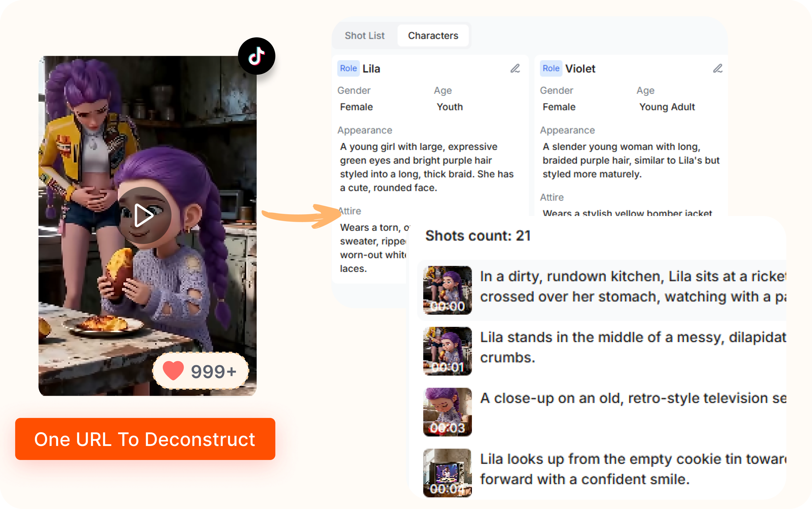
Task: Open the 00:00 shot thumbnail
Action: pyautogui.click(x=447, y=290)
